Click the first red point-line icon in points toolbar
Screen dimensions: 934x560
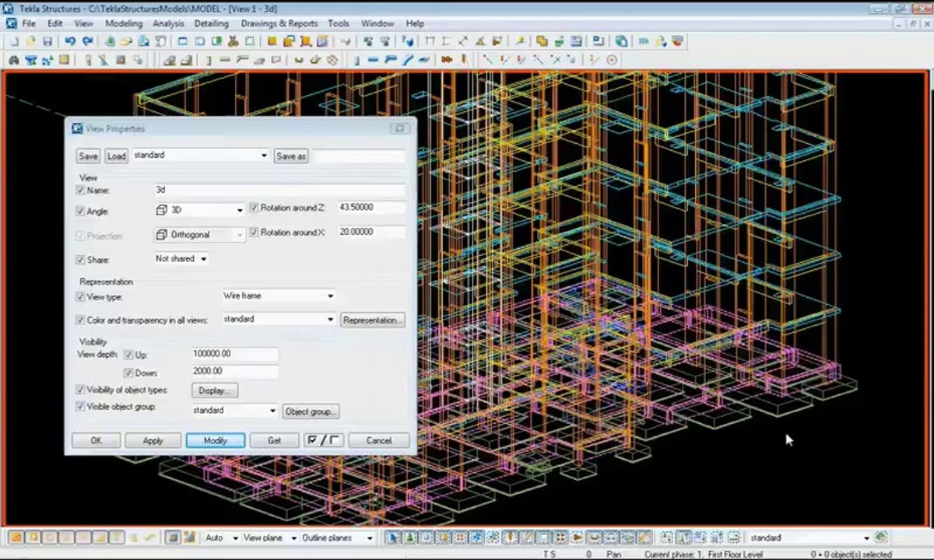pyautogui.click(x=486, y=59)
